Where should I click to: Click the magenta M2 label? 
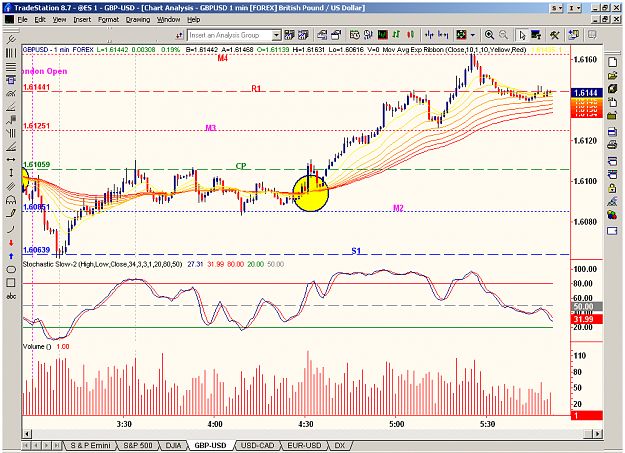(398, 208)
